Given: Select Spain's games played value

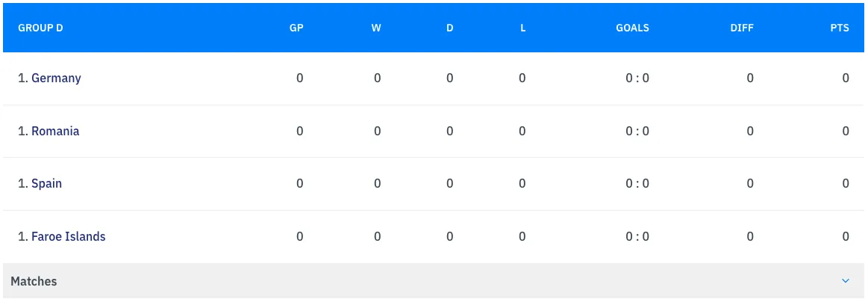Looking at the screenshot, I should coord(300,183).
